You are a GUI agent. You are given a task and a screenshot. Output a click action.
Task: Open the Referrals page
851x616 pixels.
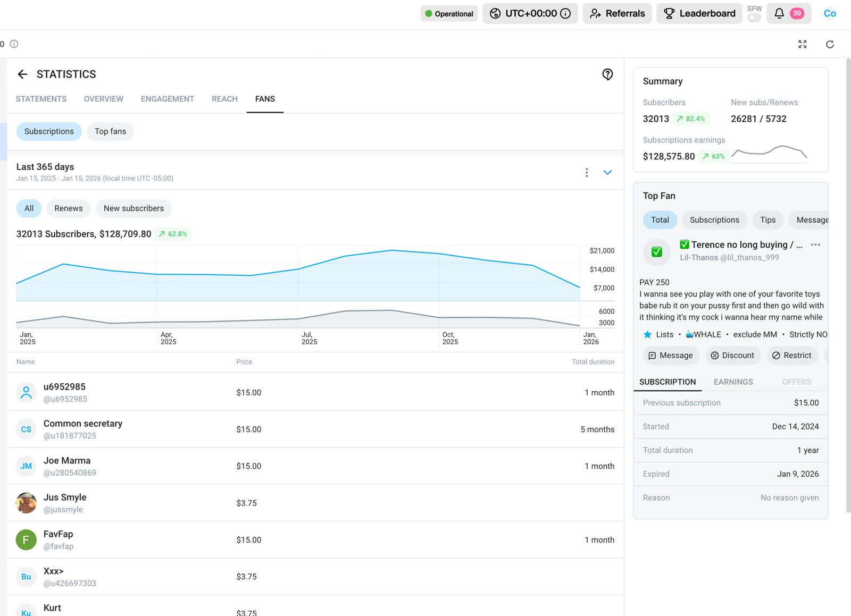tap(617, 13)
